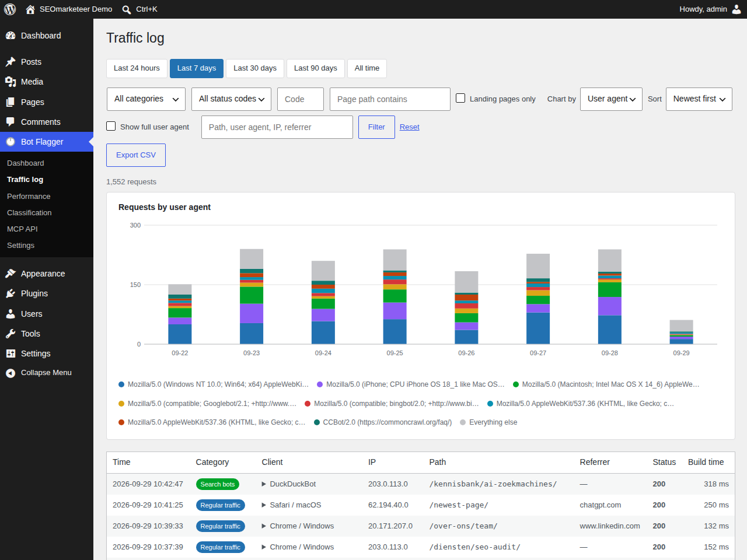Click the Googlebot legend yellow dot
Viewport: 747px width, 560px height.
pos(121,404)
